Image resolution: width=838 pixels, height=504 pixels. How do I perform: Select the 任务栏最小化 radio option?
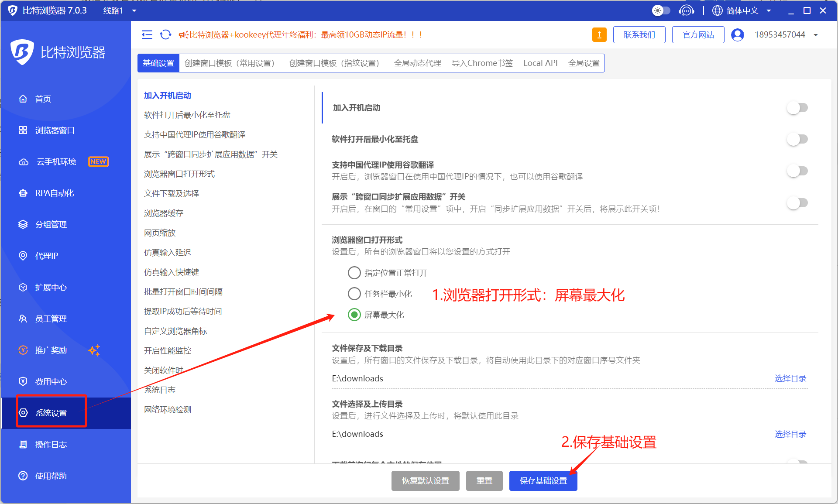pyautogui.click(x=354, y=294)
